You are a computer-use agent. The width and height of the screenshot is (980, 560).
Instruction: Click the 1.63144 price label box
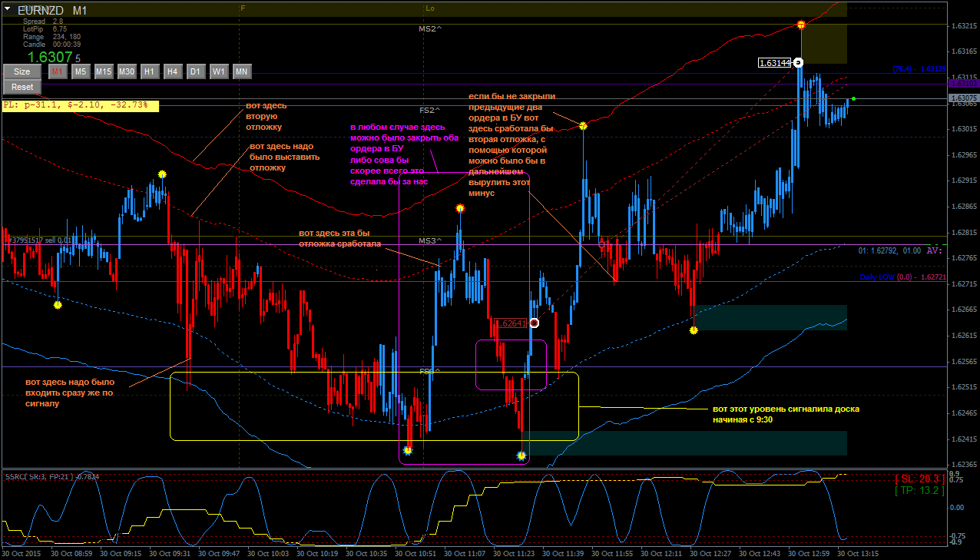[x=775, y=63]
